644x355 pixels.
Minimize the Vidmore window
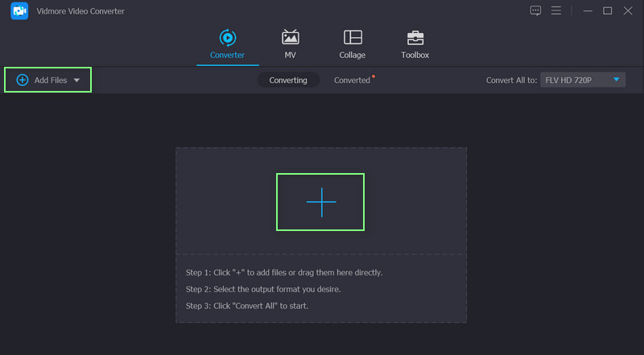(x=588, y=10)
